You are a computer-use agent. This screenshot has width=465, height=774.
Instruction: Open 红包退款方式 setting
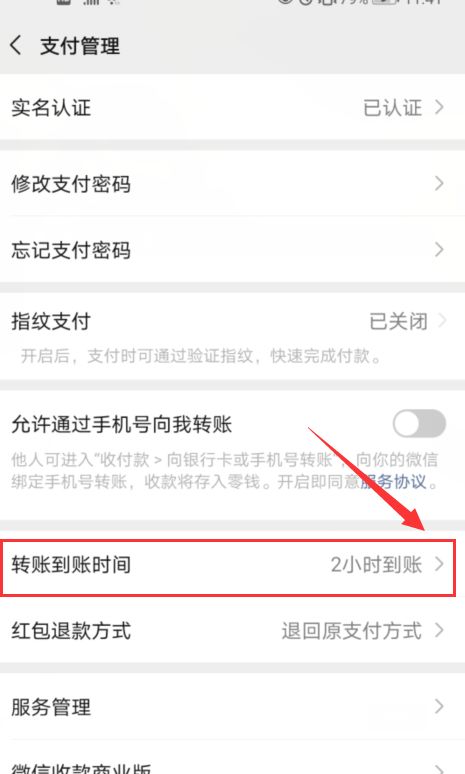click(232, 631)
